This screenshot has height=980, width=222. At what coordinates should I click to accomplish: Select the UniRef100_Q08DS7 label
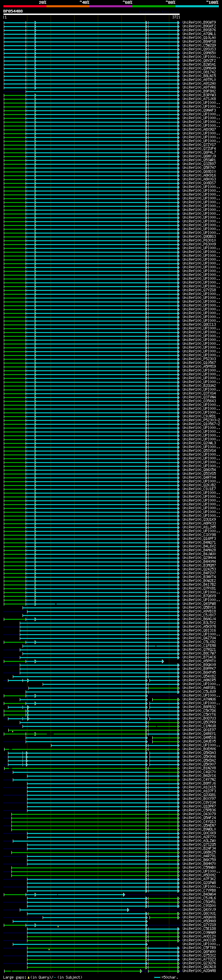click(x=199, y=183)
